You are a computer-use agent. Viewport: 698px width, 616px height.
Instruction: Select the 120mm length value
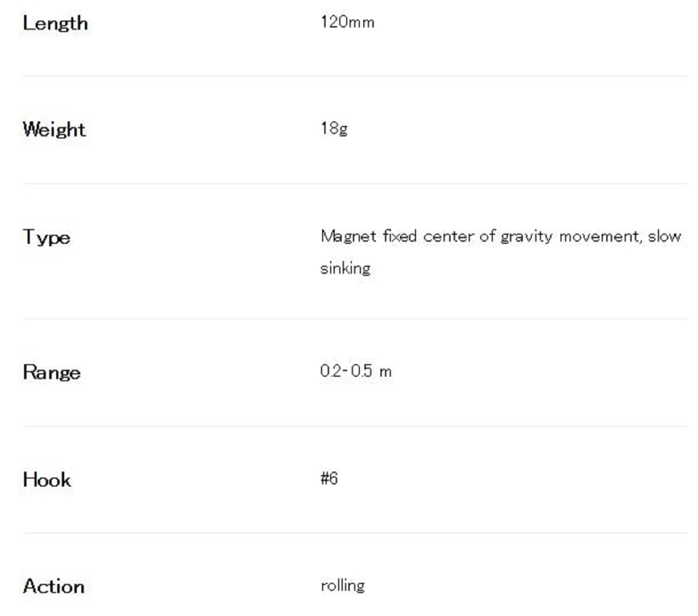coord(347,22)
